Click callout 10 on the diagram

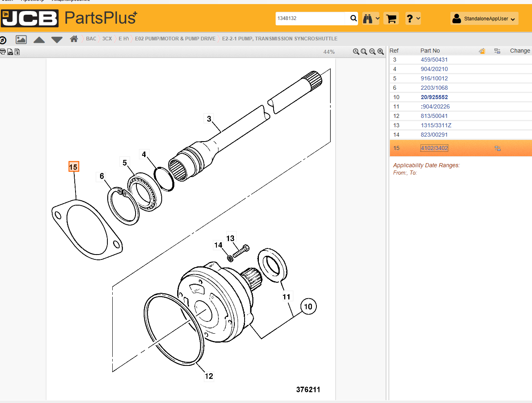click(308, 306)
